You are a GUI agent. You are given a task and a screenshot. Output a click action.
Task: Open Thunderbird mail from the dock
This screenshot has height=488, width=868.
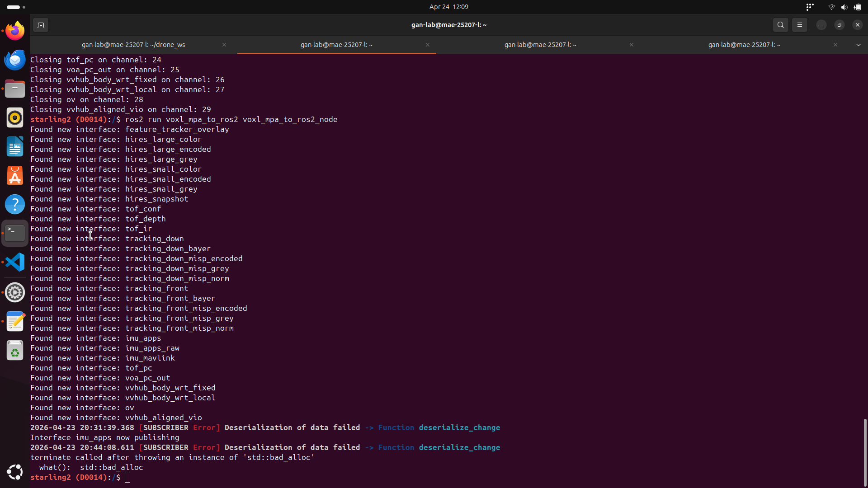[x=15, y=60]
